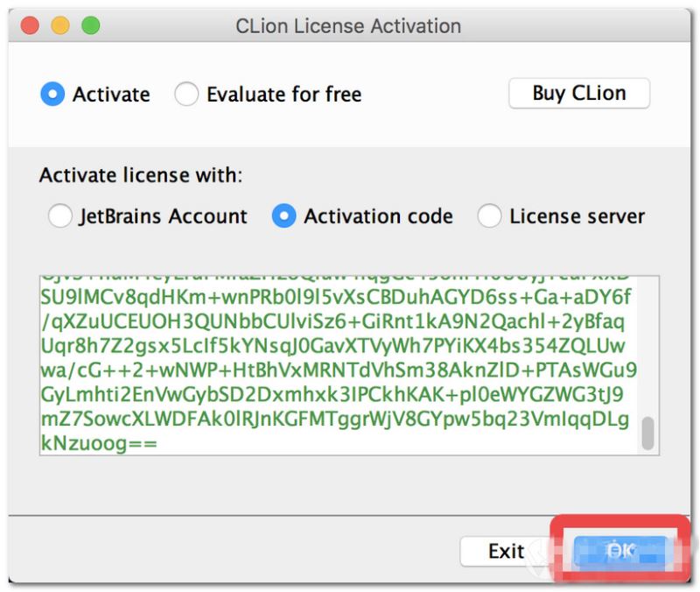This screenshot has height=592, width=700.
Task: Click the code line starting GyLmhti2EnVw
Action: [332, 395]
